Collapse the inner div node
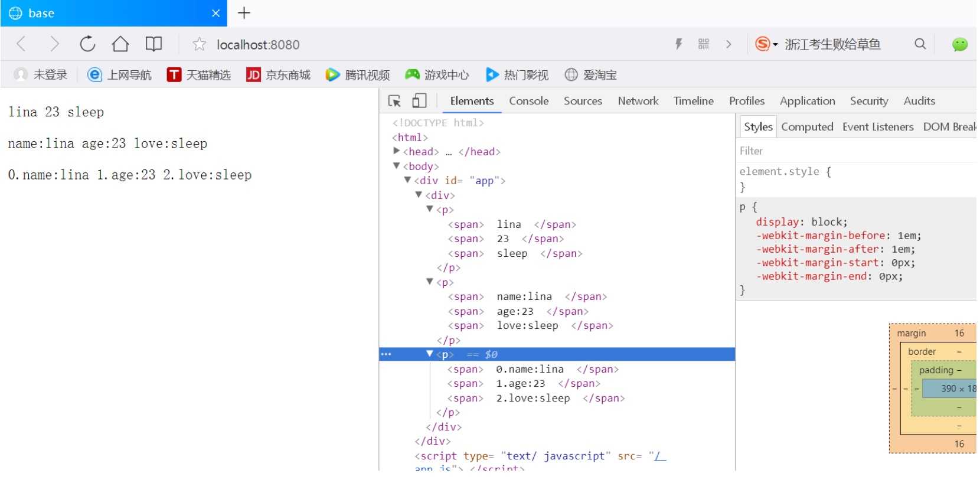 coord(419,195)
